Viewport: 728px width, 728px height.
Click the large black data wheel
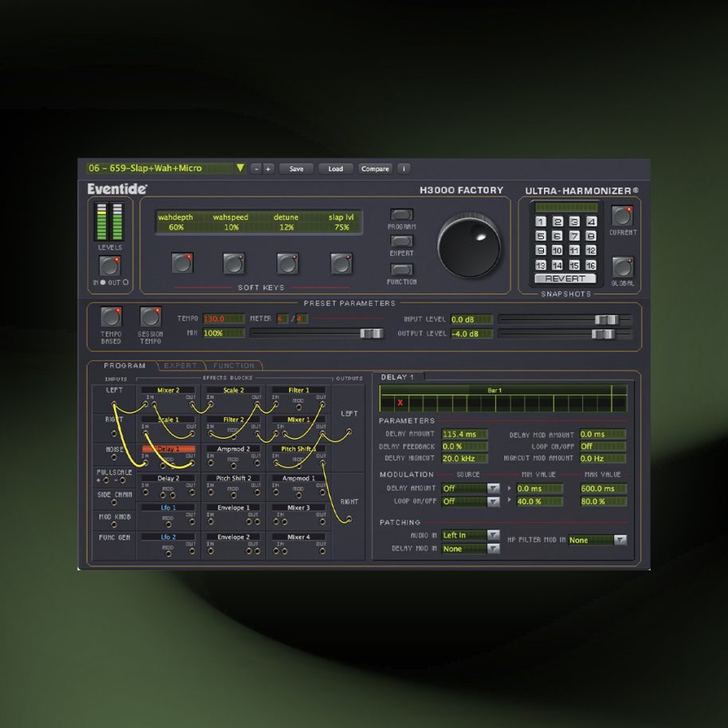click(x=468, y=247)
